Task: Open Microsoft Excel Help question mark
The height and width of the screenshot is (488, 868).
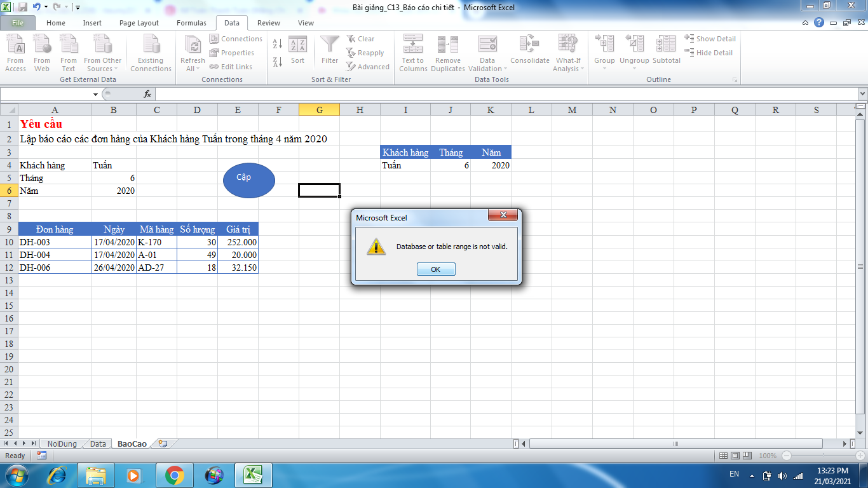Action: coord(819,23)
